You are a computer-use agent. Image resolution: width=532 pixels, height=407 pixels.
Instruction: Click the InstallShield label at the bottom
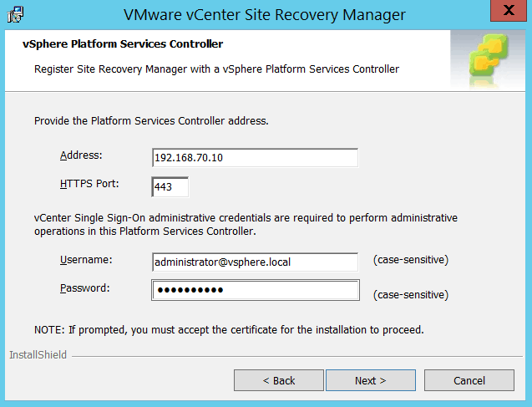38,355
